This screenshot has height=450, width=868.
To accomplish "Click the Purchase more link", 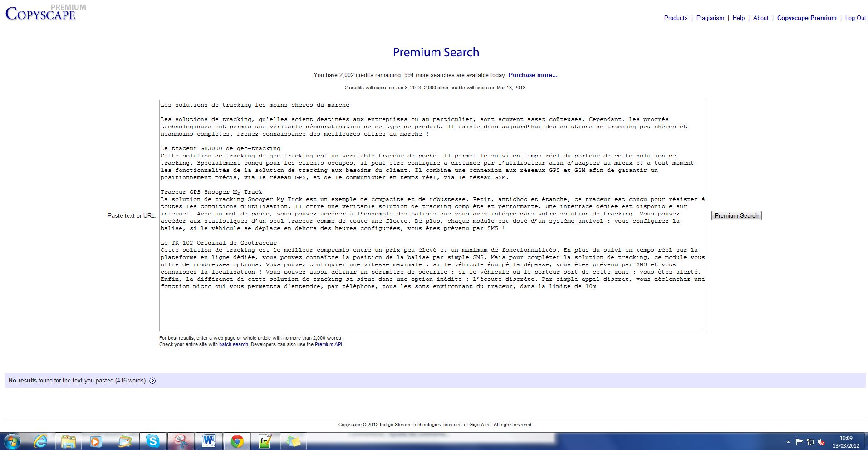I will click(533, 75).
